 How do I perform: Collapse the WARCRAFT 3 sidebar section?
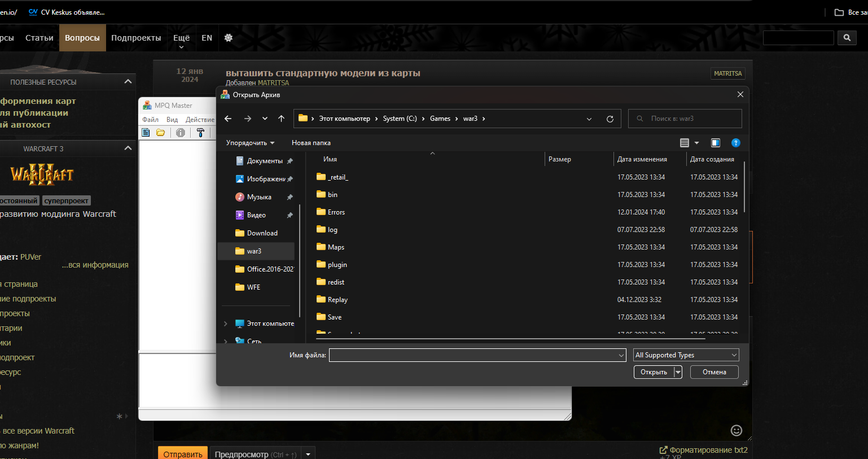coord(128,148)
